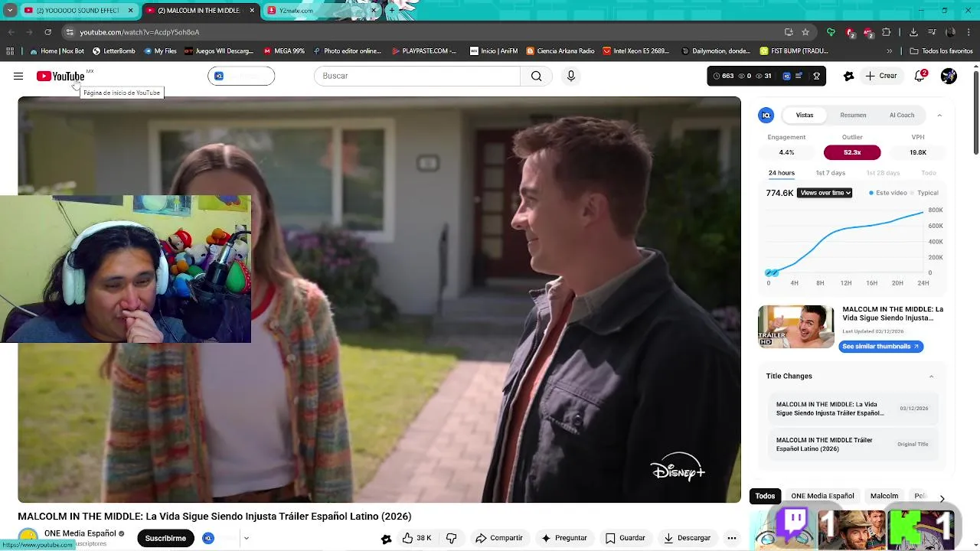Like the video showing 38 K
Screen dimensions: 980x551
tap(416, 538)
